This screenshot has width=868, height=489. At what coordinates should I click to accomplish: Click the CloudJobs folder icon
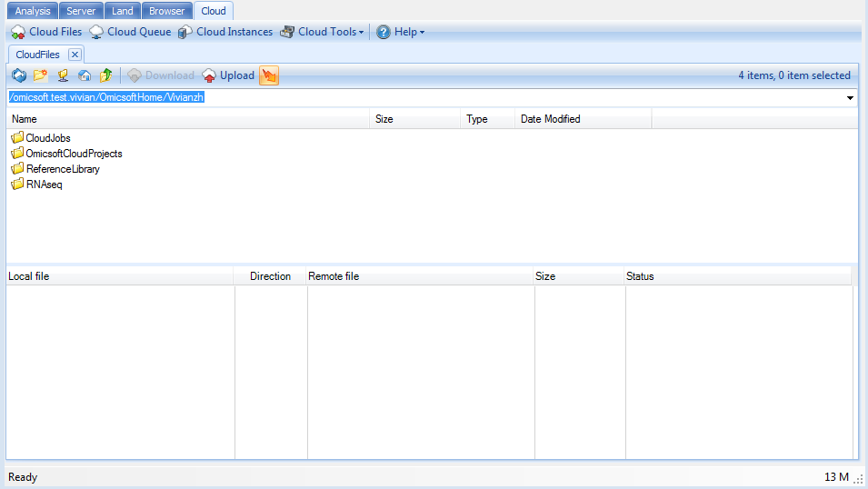[x=17, y=137]
